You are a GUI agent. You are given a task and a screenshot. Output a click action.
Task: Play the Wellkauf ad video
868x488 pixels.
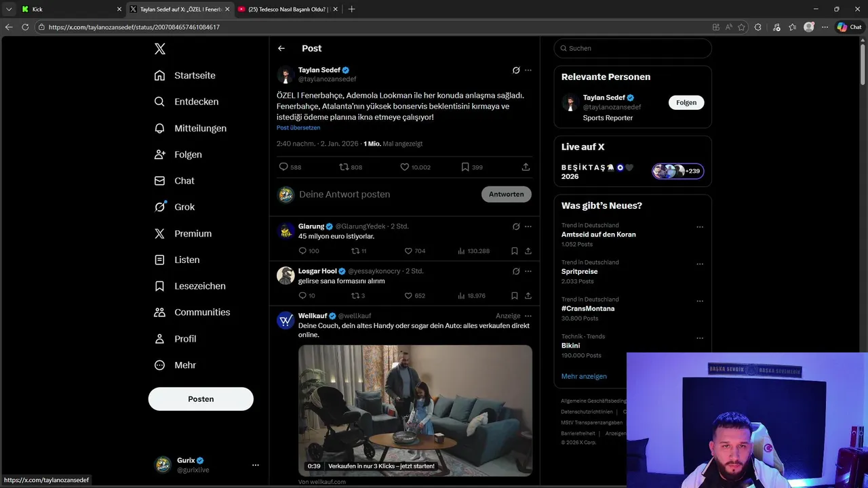pyautogui.click(x=415, y=411)
